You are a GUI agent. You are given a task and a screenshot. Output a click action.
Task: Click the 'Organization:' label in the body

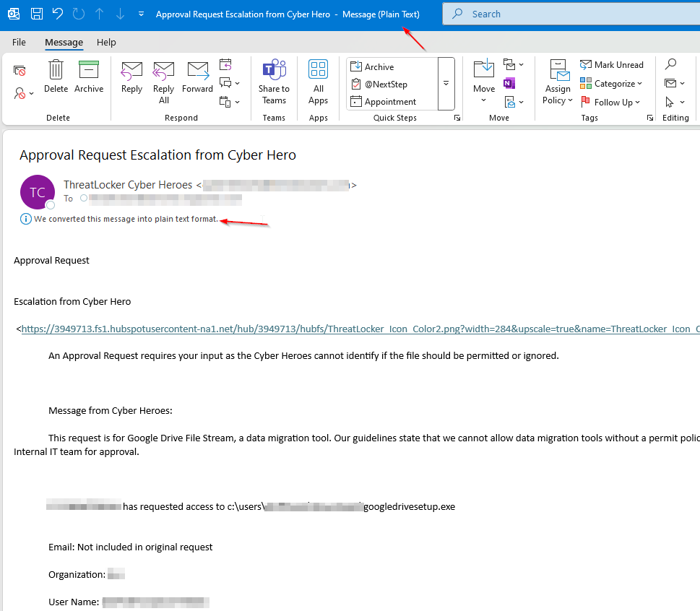pyautogui.click(x=77, y=575)
